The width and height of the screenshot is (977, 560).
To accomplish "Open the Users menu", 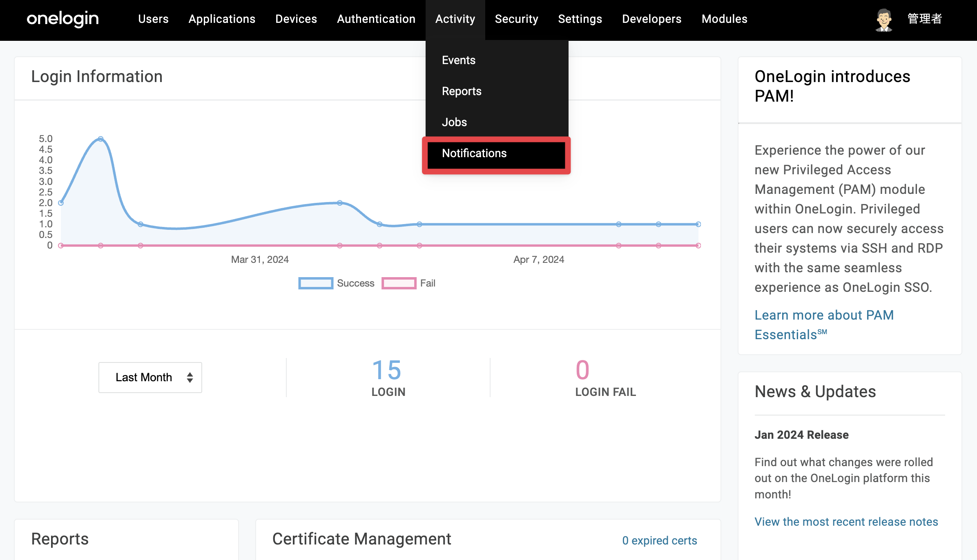I will tap(153, 19).
